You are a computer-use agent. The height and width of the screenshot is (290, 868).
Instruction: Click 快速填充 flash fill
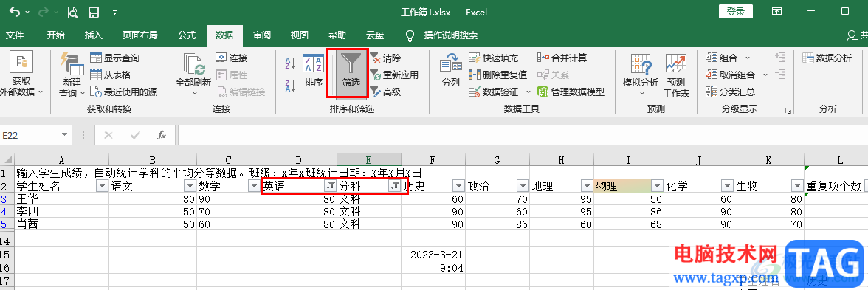(x=494, y=58)
